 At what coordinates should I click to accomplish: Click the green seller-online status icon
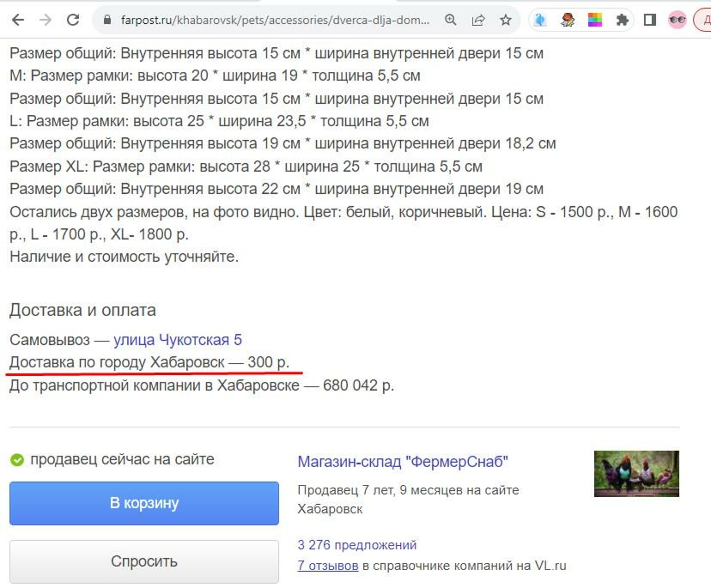click(17, 460)
